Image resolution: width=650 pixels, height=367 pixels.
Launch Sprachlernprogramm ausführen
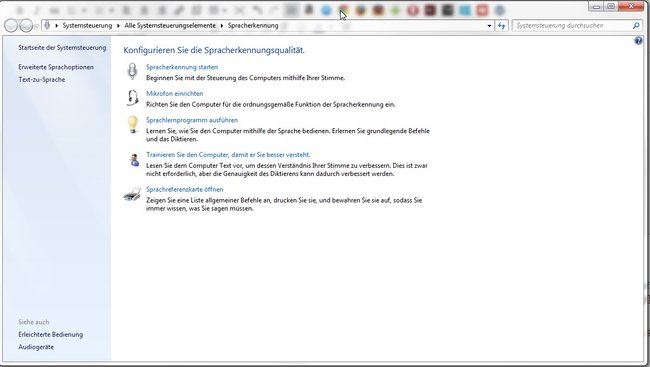click(192, 120)
